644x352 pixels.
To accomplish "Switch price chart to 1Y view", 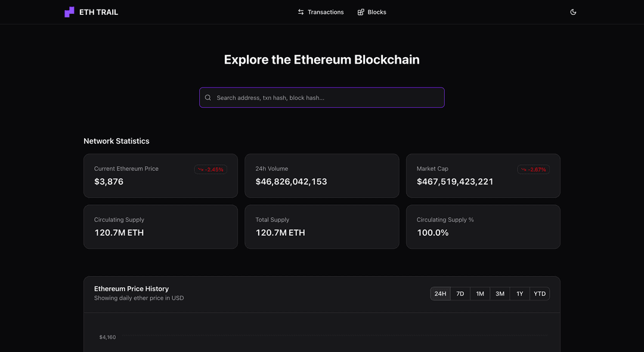I will click(519, 293).
